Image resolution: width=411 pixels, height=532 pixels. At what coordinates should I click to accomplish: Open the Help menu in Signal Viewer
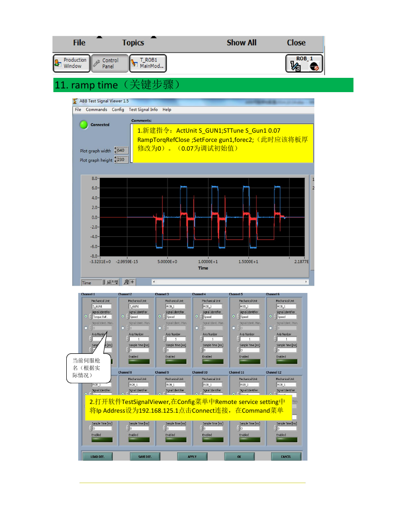[x=167, y=110]
